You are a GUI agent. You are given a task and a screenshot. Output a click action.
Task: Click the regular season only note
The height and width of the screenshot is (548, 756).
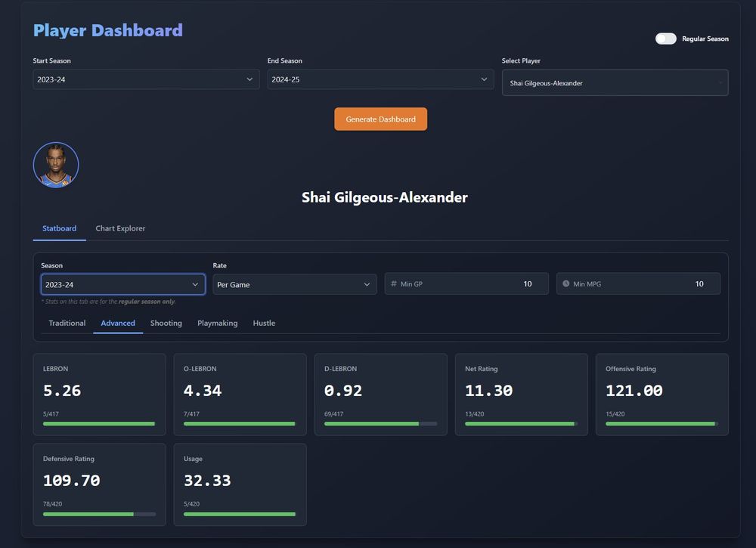[108, 302]
